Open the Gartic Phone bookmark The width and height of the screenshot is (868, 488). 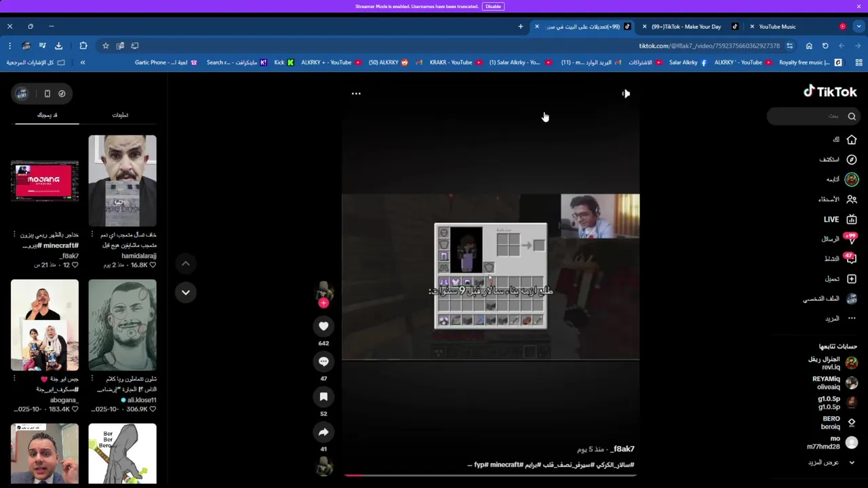coord(166,62)
